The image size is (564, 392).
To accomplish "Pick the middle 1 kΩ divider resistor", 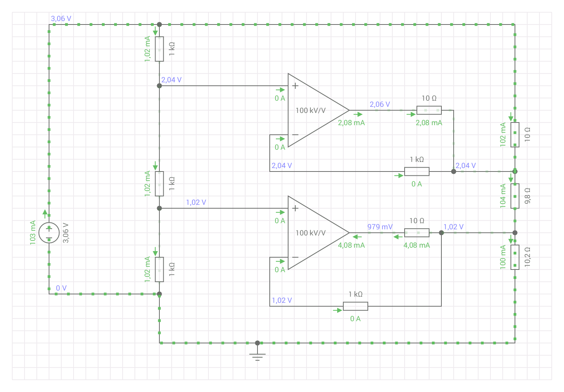I will pos(159,184).
